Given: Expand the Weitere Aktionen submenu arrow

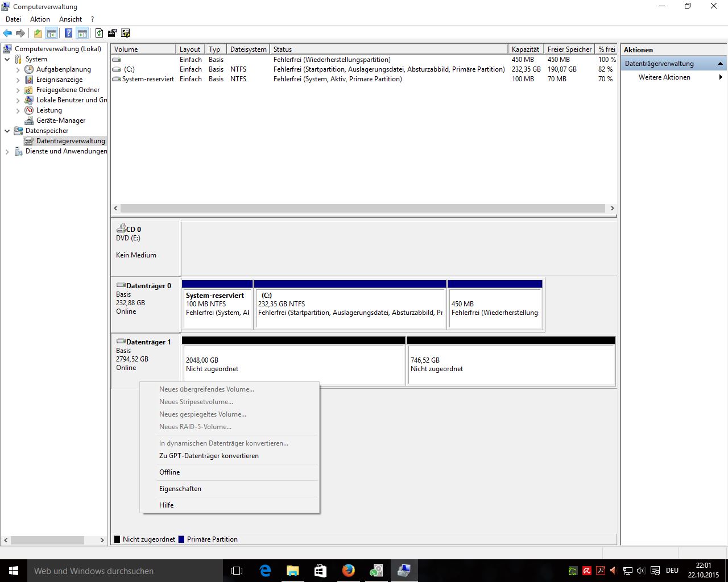Looking at the screenshot, I should click(721, 77).
